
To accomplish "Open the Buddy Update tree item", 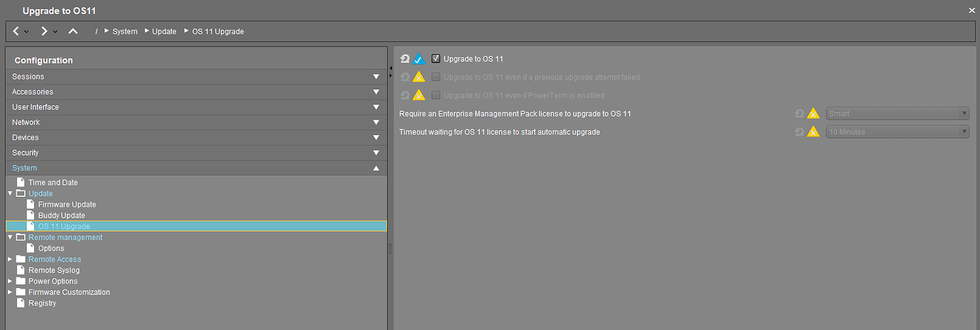I will pos(61,215).
